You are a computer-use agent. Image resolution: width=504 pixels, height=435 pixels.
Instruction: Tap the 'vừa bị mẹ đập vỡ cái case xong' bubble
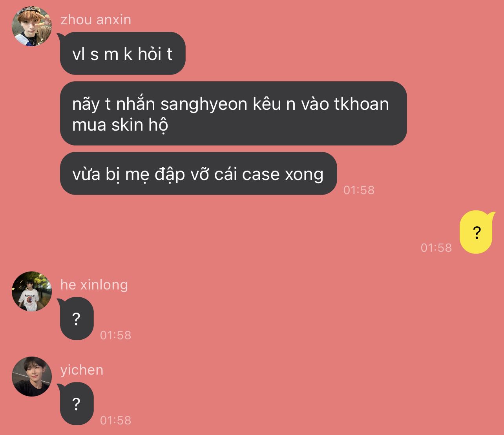coord(198,173)
